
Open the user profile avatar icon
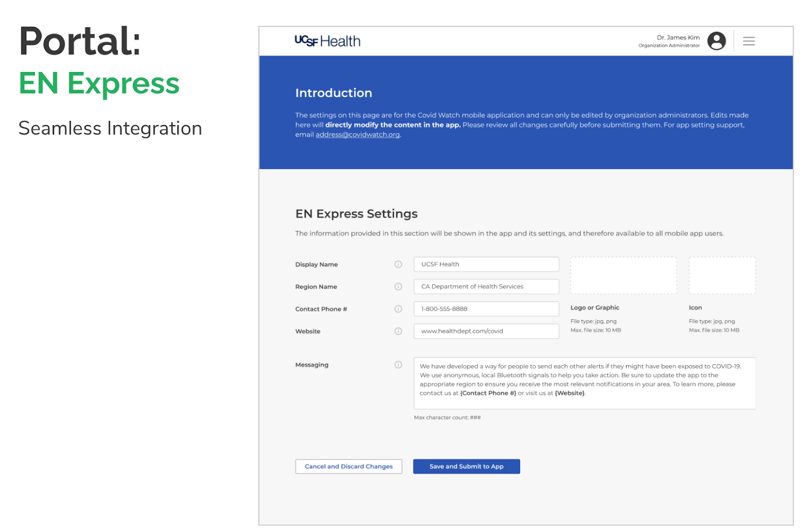click(x=716, y=41)
